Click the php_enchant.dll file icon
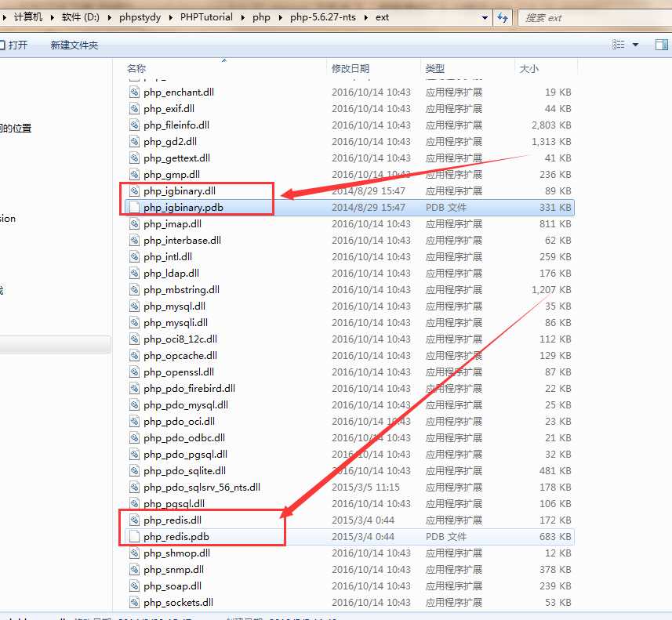 point(135,92)
